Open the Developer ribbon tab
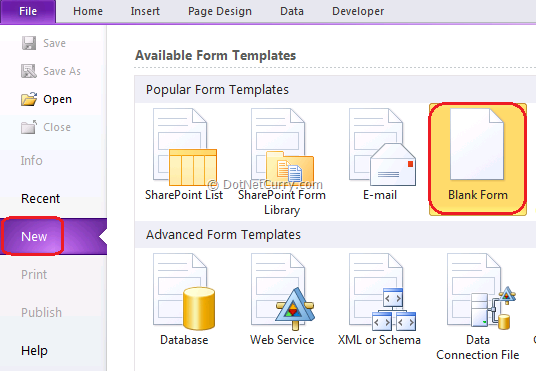Image resolution: width=536 pixels, height=371 pixels. (x=358, y=11)
